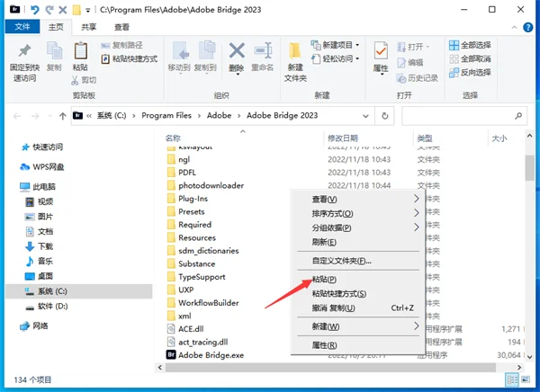Click the forward navigation arrow

35,116
